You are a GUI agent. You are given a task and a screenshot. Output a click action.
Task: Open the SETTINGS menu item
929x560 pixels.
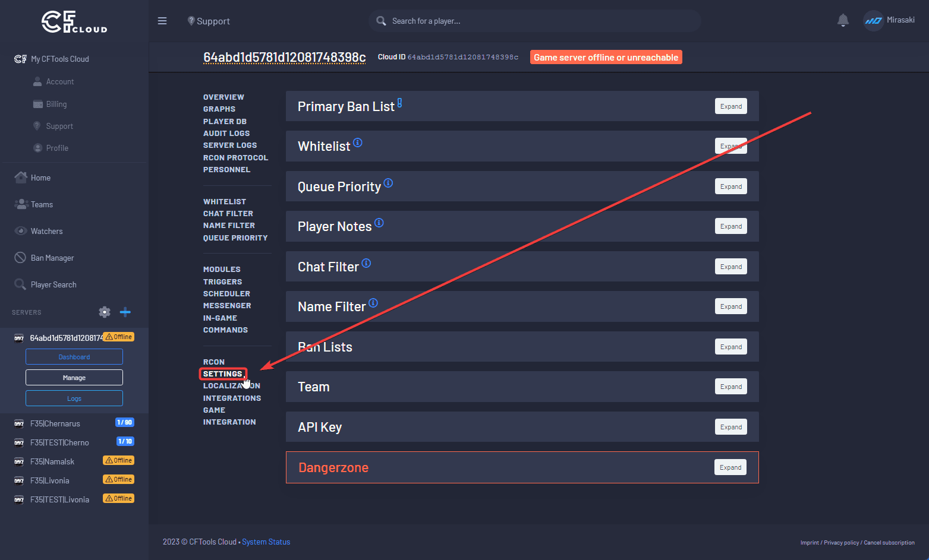[x=223, y=374]
